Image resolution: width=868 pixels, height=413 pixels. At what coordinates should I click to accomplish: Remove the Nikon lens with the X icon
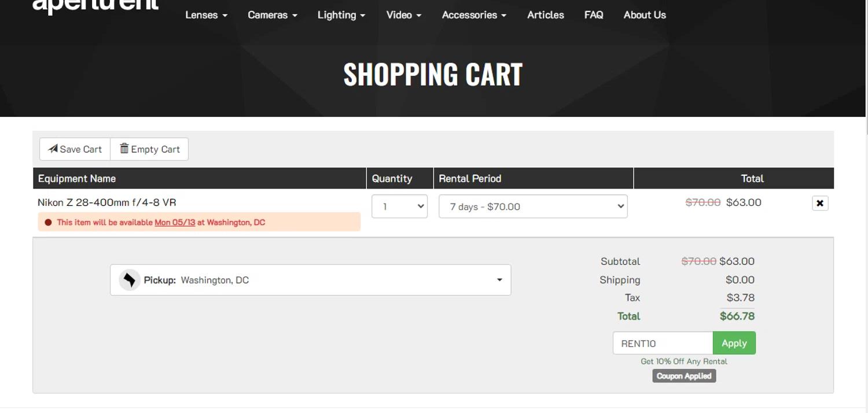pyautogui.click(x=820, y=203)
